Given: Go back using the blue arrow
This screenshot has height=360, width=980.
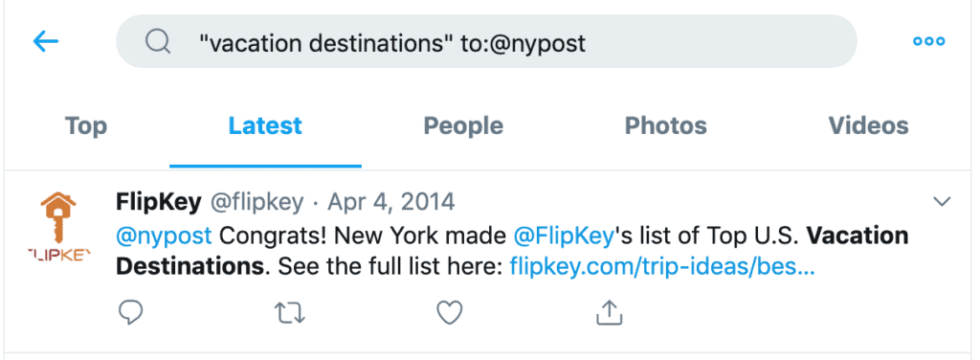Looking at the screenshot, I should [x=46, y=42].
